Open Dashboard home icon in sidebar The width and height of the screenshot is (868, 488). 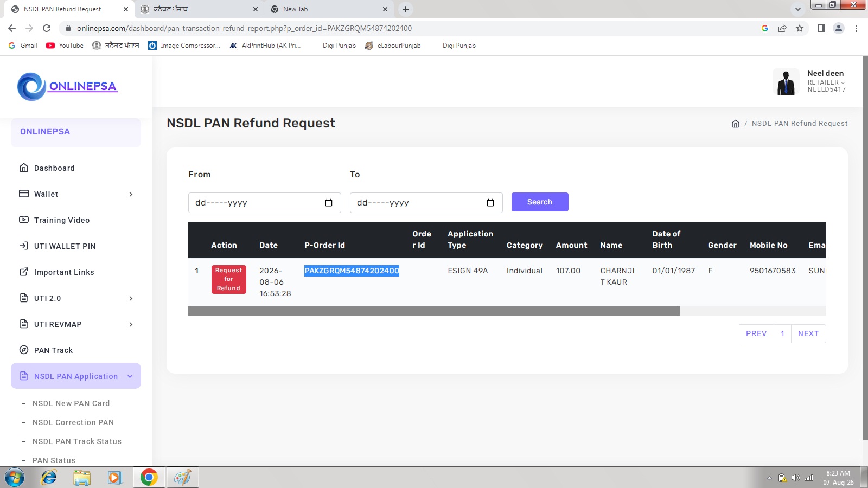(24, 168)
